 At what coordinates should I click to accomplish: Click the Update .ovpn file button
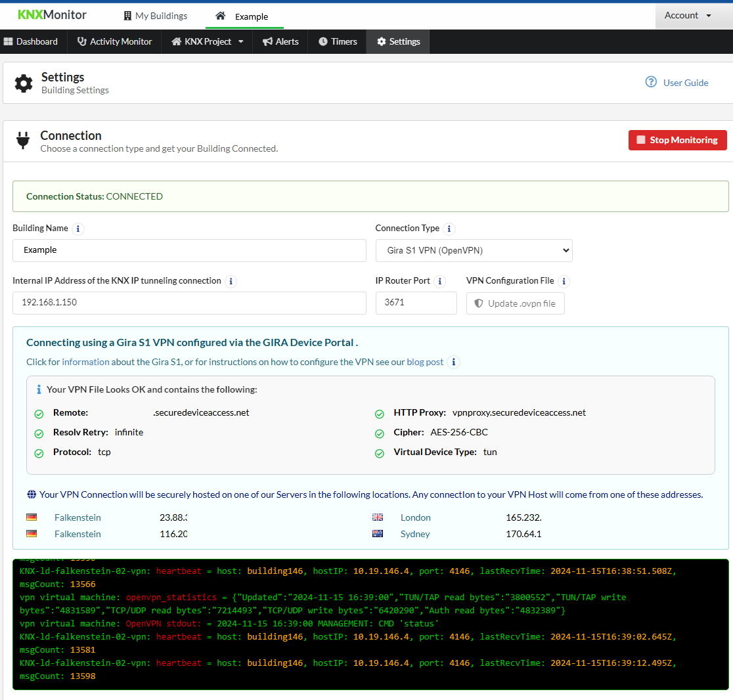coord(515,304)
